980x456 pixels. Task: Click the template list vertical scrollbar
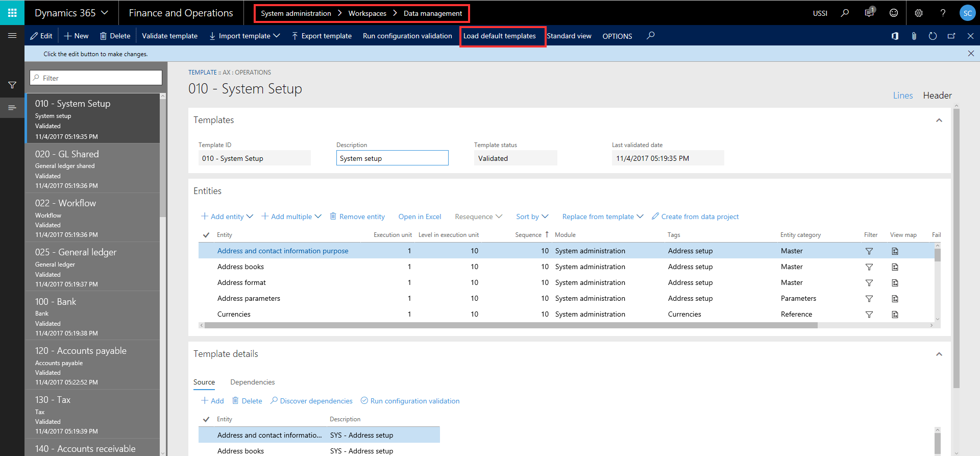(163, 158)
